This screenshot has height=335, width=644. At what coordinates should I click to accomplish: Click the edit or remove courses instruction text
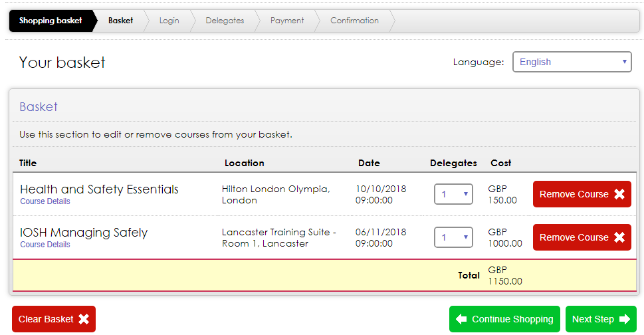tap(156, 135)
